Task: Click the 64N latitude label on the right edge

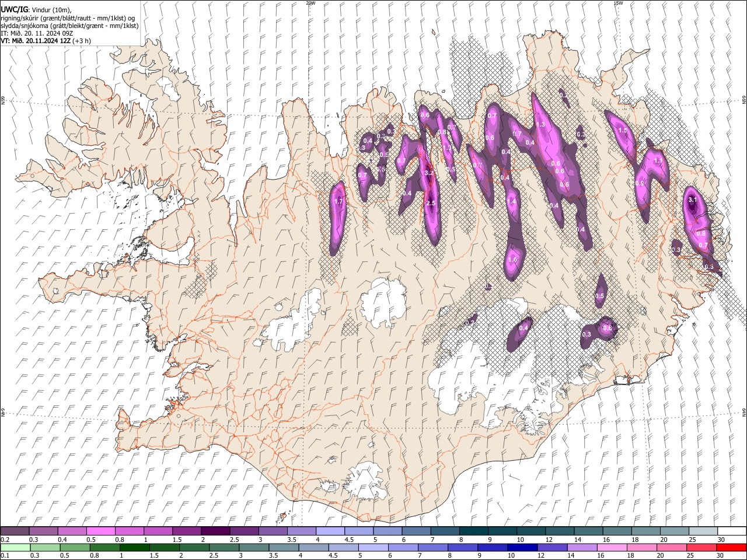Action: tap(743, 412)
